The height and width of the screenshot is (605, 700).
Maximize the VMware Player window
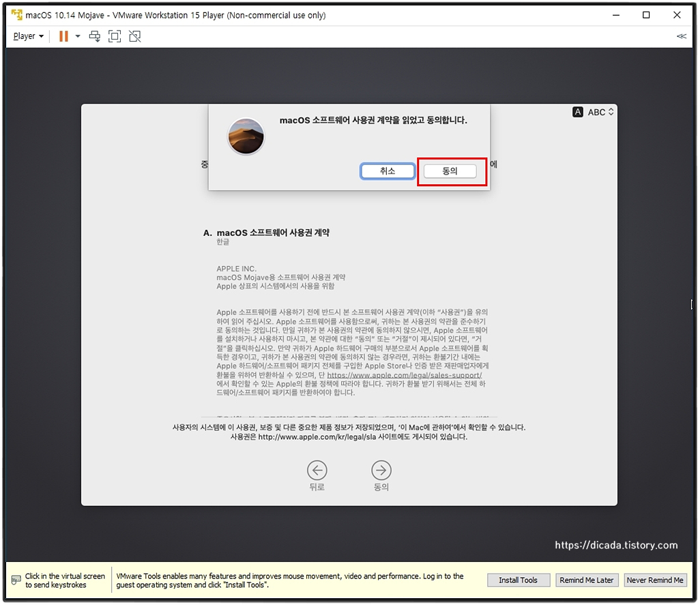pos(646,15)
